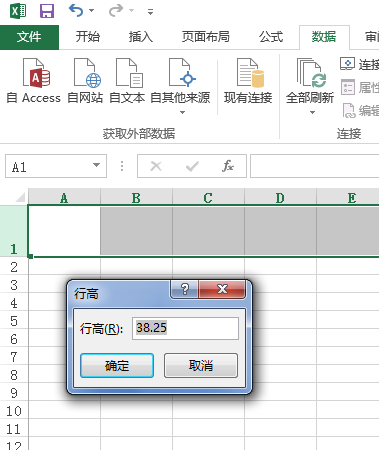Select column C header
Image resolution: width=379 pixels, height=450 pixels.
coord(208,198)
